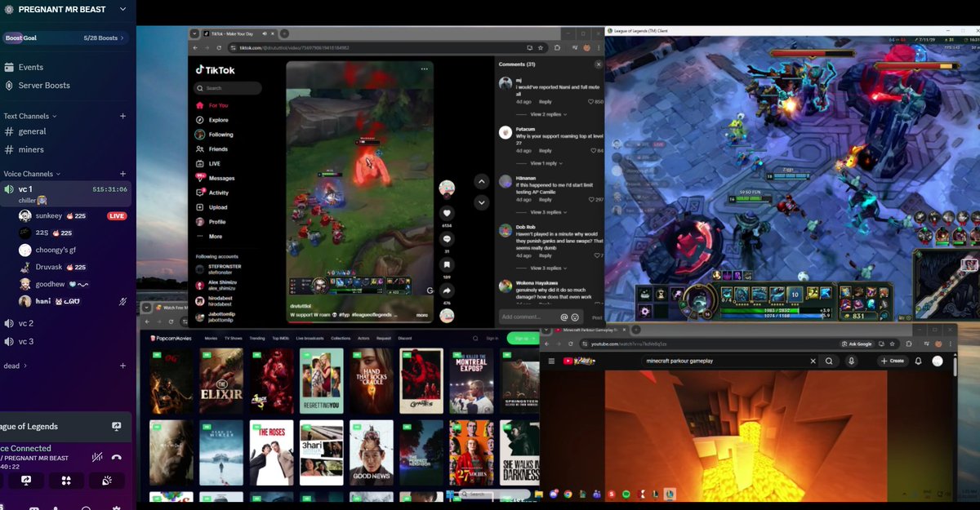
Task: Add a new text channel with plus icon
Action: point(122,116)
